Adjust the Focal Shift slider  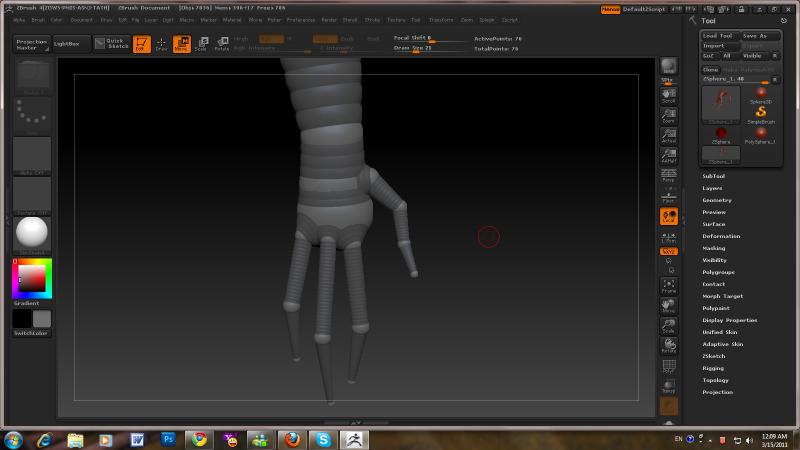429,39
